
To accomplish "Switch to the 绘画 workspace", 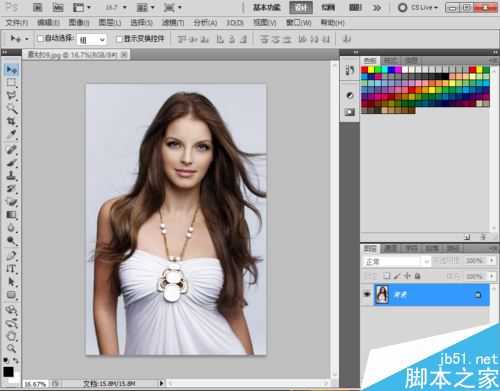I will [x=328, y=7].
